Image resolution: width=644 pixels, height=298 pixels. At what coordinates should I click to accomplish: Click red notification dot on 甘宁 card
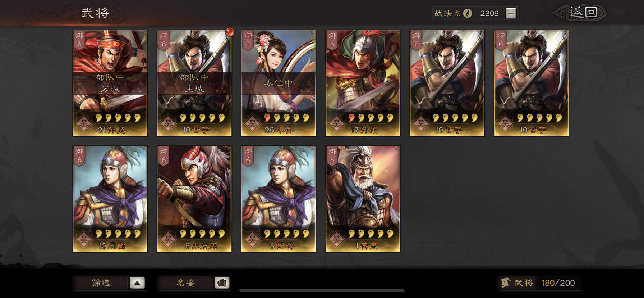pyautogui.click(x=230, y=32)
